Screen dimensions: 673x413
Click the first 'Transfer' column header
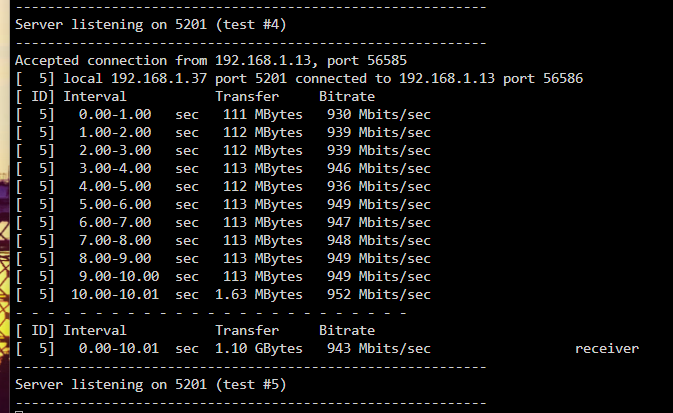click(x=247, y=96)
